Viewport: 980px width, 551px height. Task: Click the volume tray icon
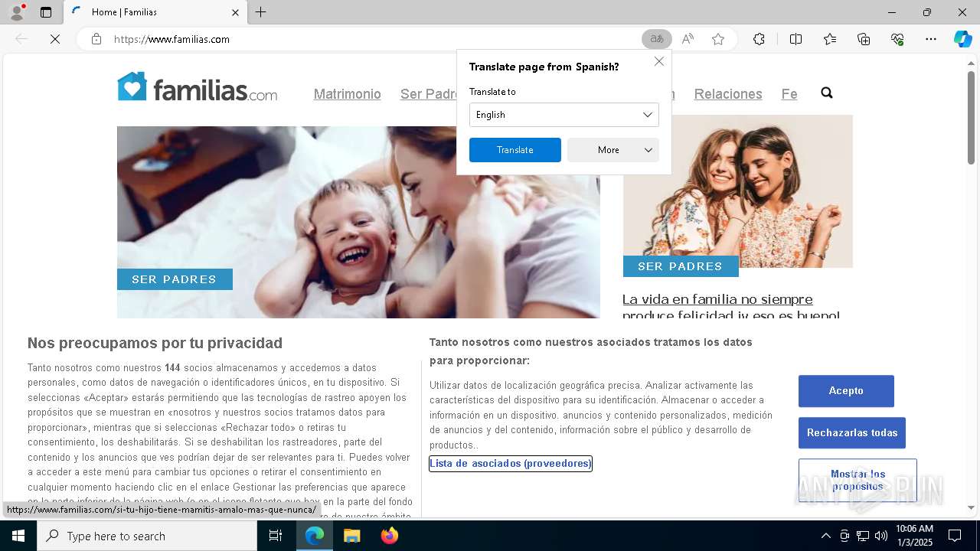point(881,536)
